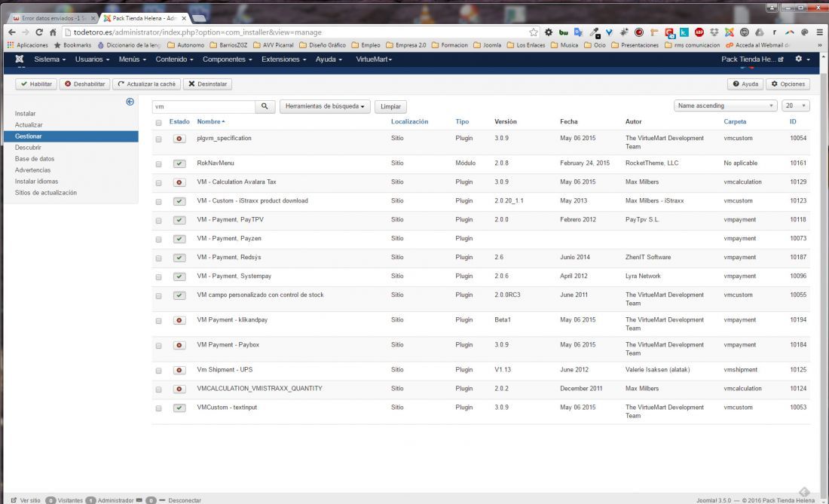Open the Sistema dropdown menu
Viewport: 829px width, 504px height.
click(50, 60)
